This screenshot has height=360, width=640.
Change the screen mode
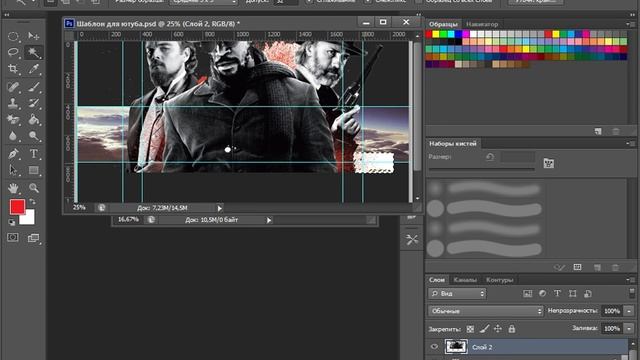tap(33, 238)
